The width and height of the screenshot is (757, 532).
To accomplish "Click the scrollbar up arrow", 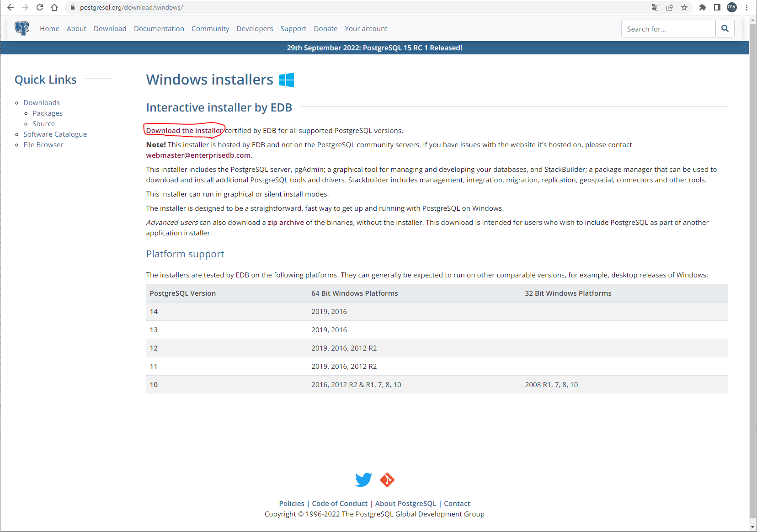I will [x=752, y=20].
